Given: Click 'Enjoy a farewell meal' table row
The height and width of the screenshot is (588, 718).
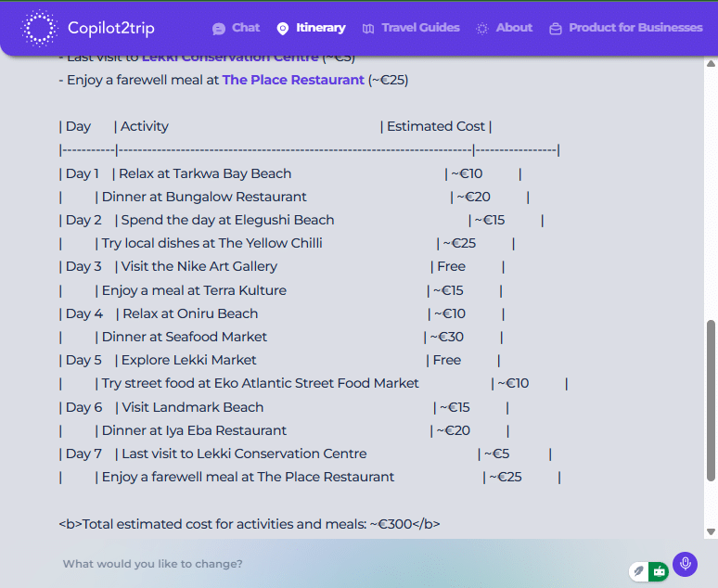Looking at the screenshot, I should pos(310,478).
